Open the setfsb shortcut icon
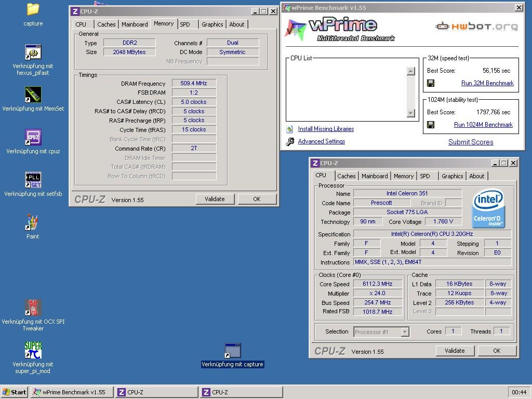532x399 pixels. (33, 180)
